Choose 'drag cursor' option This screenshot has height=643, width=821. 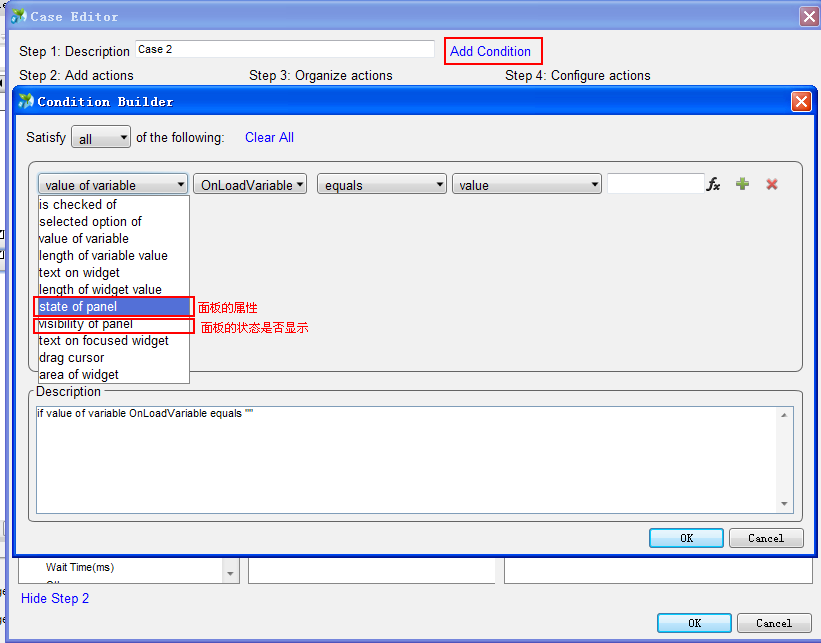pyautogui.click(x=114, y=358)
